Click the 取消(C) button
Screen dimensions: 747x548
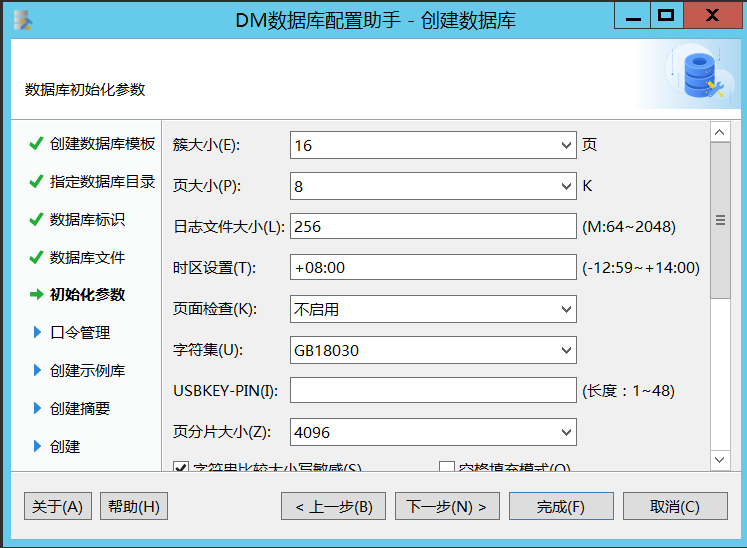coord(675,506)
